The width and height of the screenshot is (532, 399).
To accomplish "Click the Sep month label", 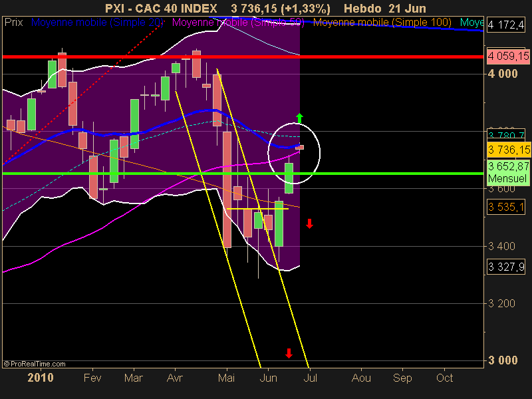I will coord(402,378).
